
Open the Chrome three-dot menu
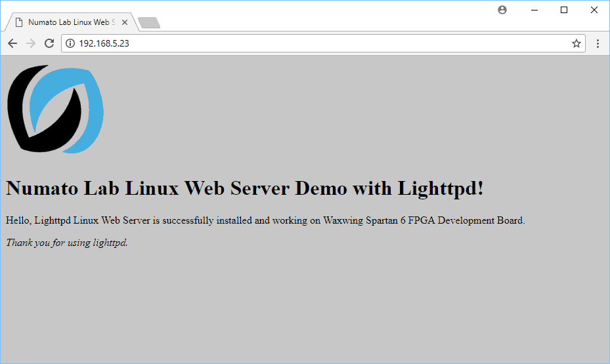click(598, 43)
